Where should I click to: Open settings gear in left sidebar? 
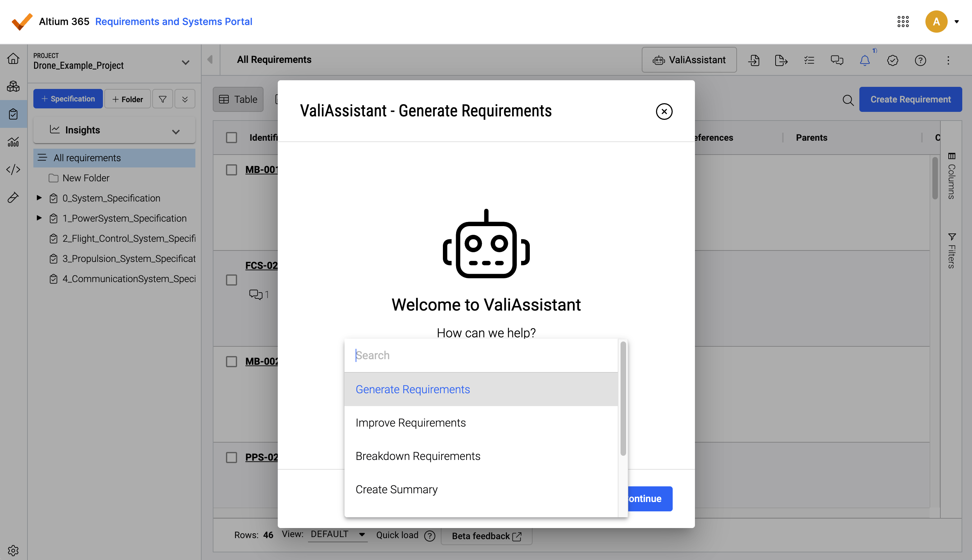click(14, 550)
